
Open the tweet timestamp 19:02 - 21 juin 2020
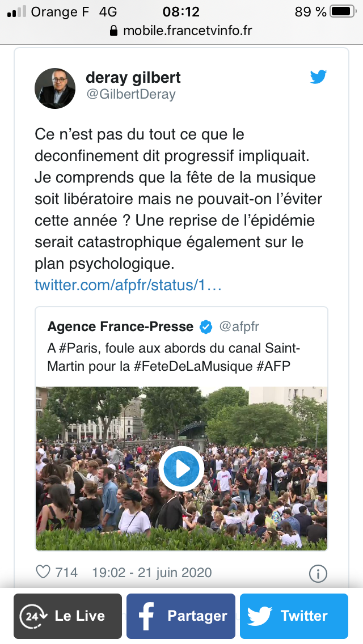point(151,573)
